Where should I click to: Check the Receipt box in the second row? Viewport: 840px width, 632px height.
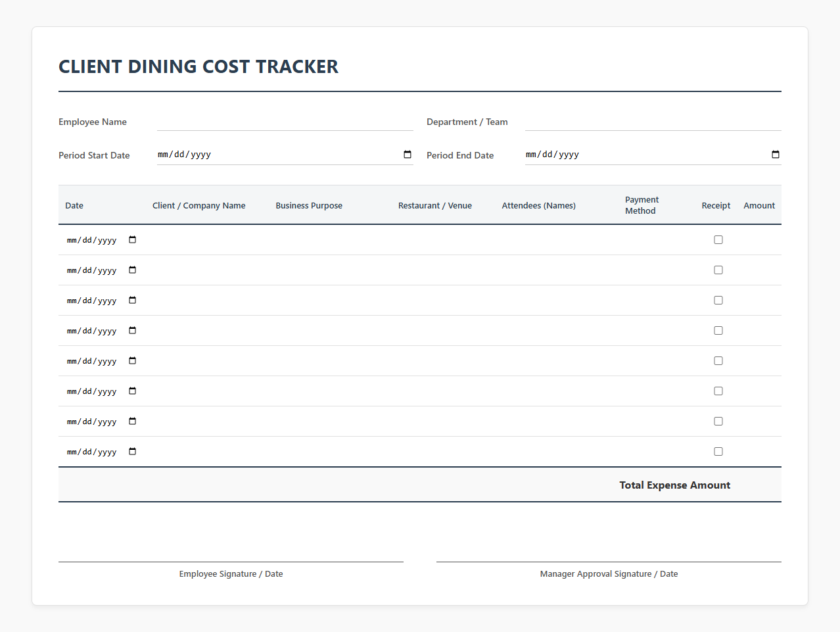(x=718, y=270)
